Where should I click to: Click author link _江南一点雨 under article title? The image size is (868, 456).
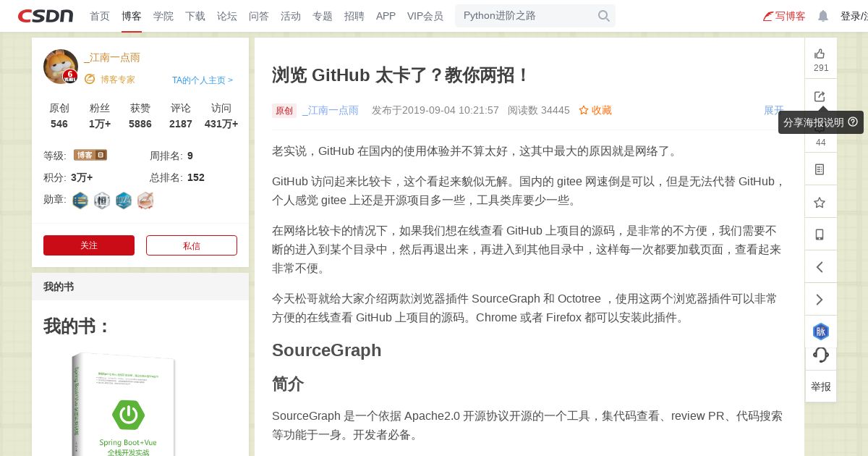click(331, 110)
